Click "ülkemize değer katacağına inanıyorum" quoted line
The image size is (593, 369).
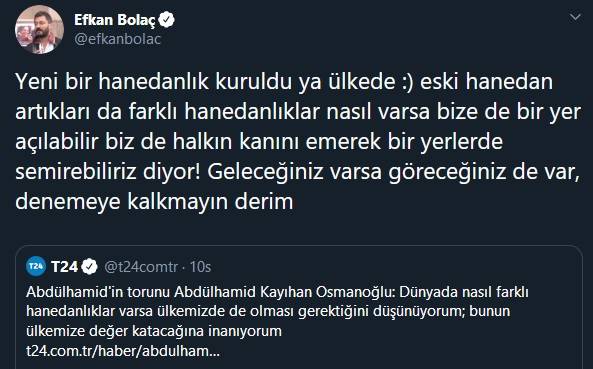click(154, 331)
